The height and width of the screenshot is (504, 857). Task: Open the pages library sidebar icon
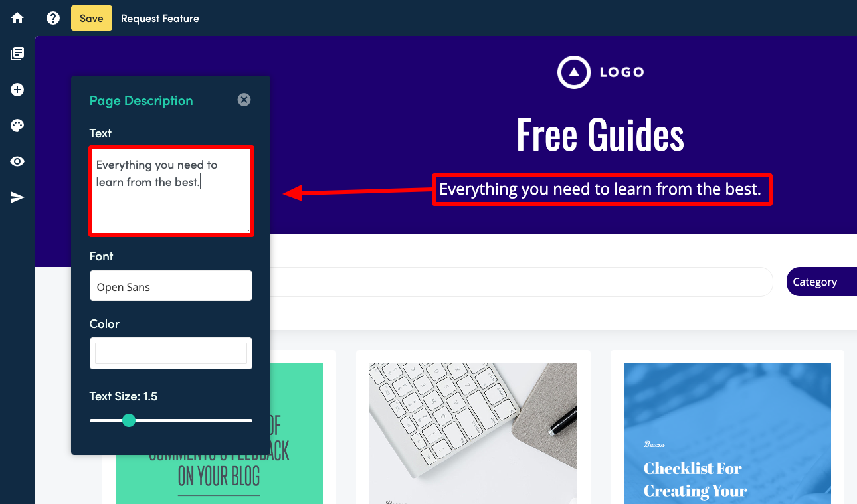pyautogui.click(x=17, y=54)
